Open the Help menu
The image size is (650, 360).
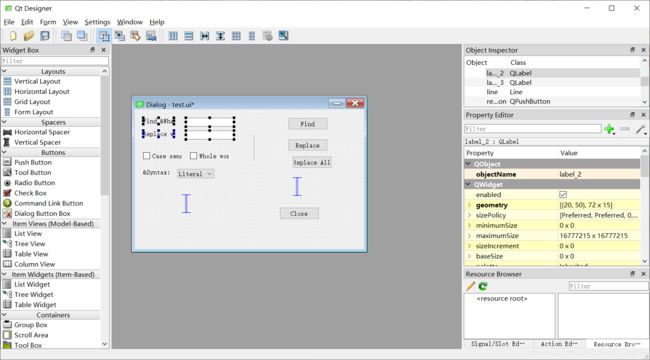click(157, 22)
